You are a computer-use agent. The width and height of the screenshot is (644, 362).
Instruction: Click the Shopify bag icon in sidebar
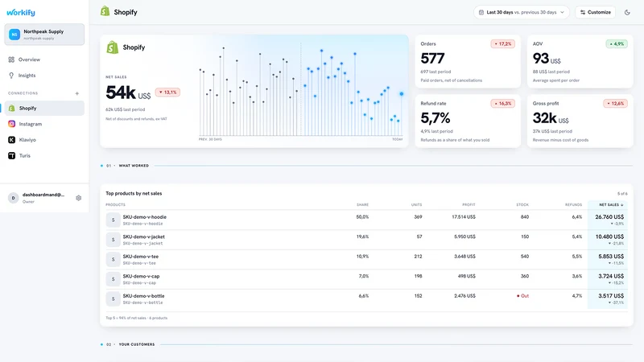coord(11,109)
